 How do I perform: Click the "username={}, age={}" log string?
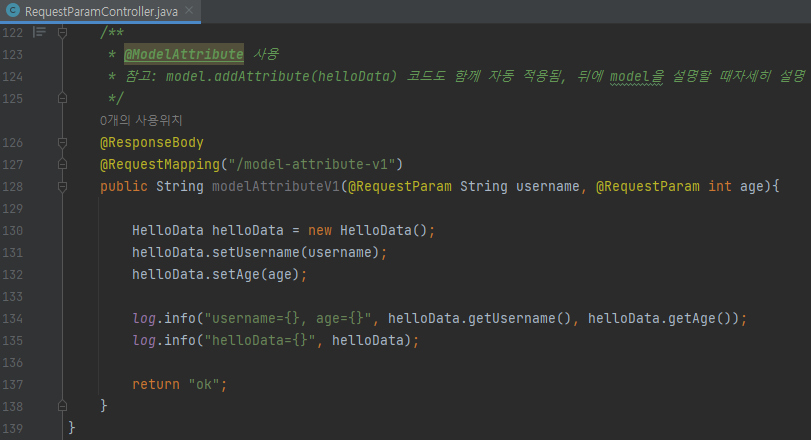pyautogui.click(x=288, y=318)
